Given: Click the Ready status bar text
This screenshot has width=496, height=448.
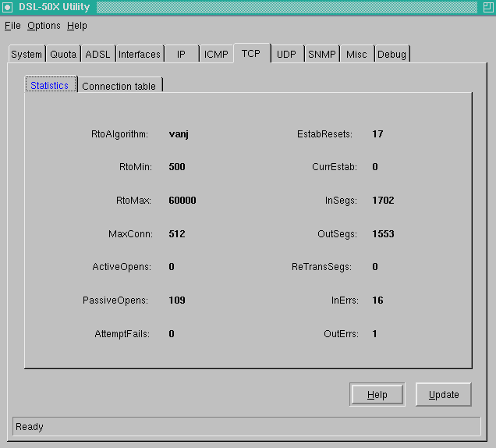Looking at the screenshot, I should (30, 427).
